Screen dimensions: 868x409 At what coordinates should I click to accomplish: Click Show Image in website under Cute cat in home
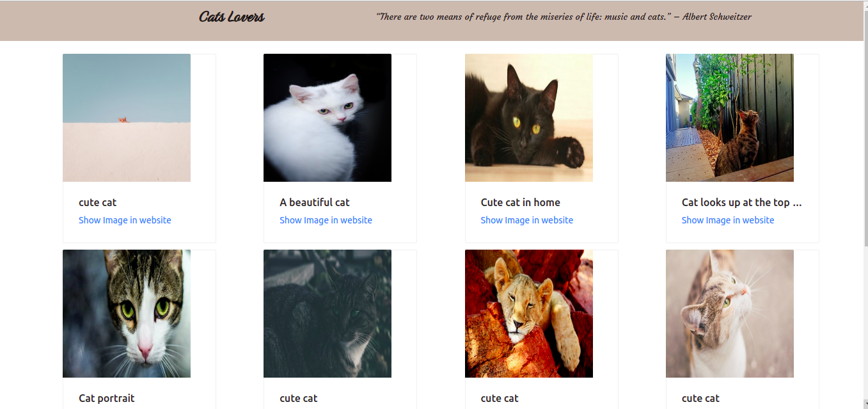coord(527,220)
